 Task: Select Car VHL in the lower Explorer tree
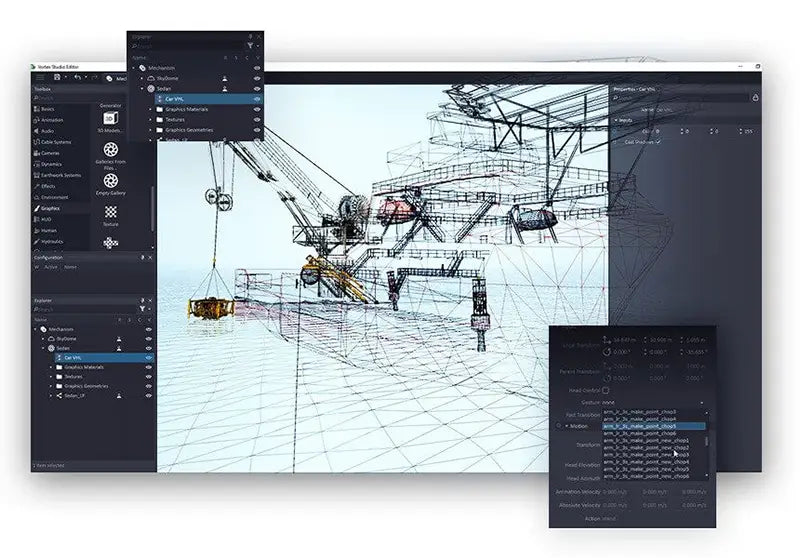tap(80, 357)
